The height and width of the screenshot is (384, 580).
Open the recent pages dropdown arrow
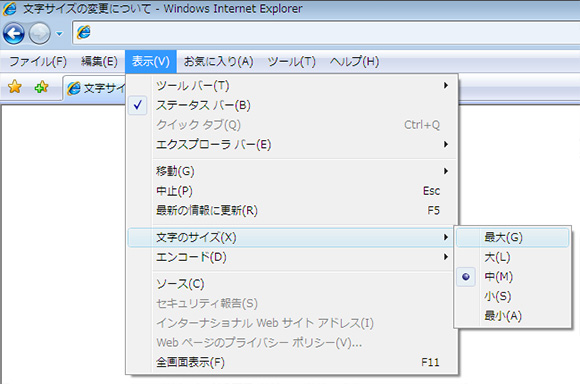pyautogui.click(x=59, y=34)
